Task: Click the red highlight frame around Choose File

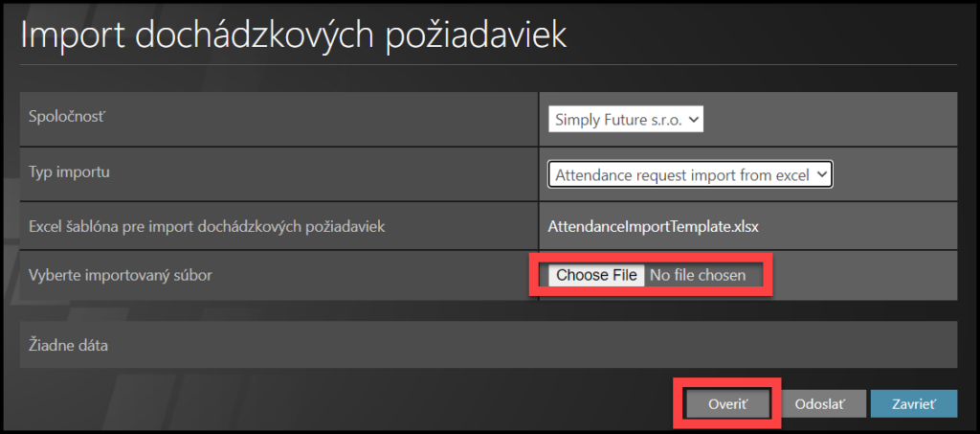Action: 651,260
